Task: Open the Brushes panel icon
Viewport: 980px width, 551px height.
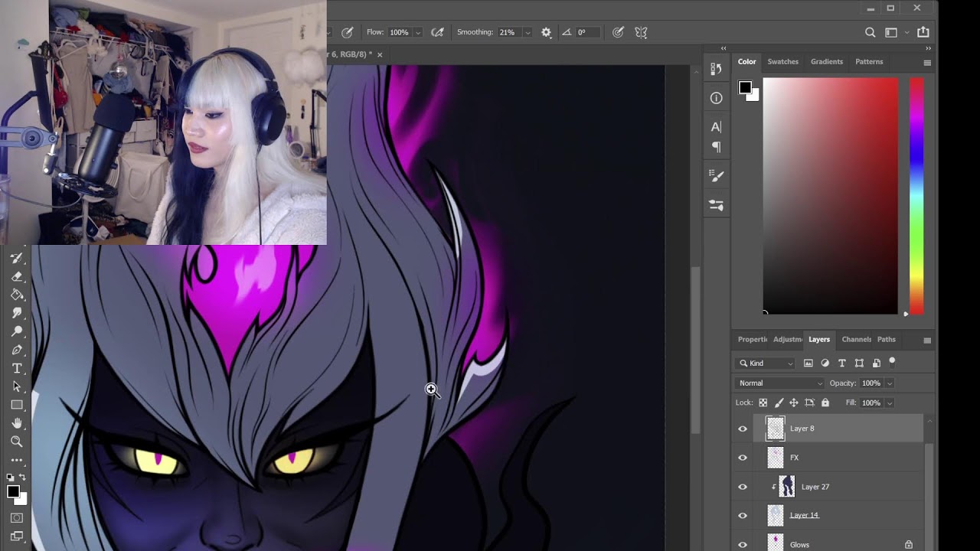Action: (716, 176)
